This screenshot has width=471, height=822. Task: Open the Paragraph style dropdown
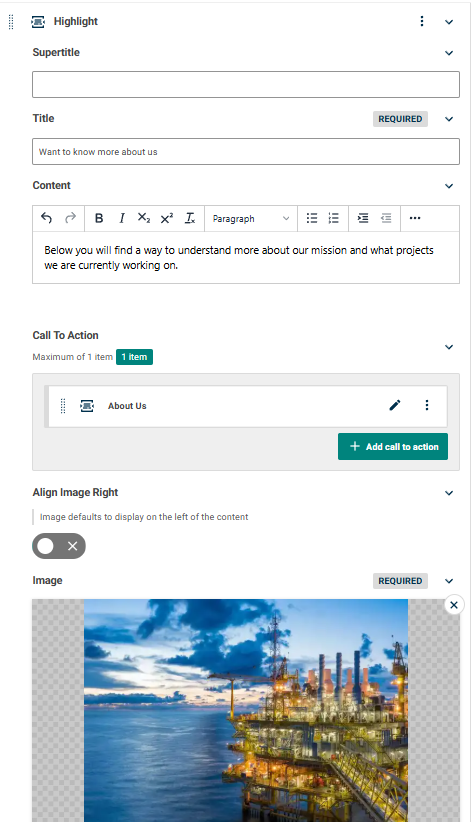pos(251,218)
